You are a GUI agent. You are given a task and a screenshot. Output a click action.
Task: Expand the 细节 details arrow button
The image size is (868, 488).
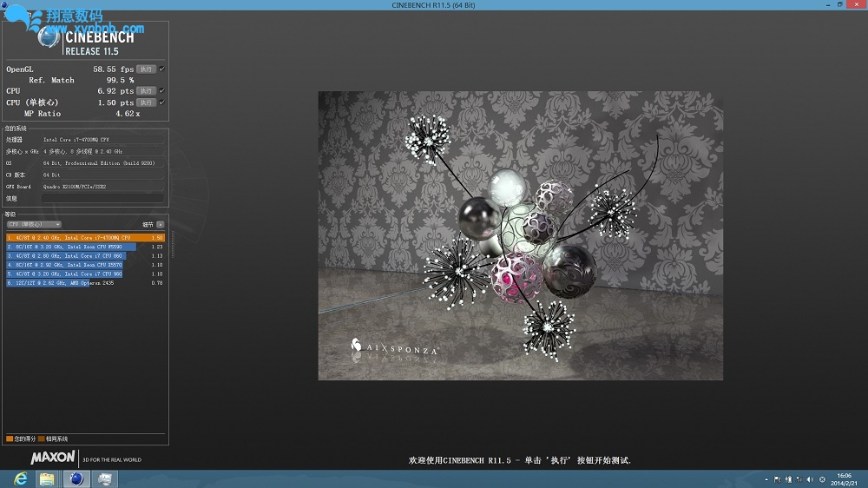[x=160, y=224]
